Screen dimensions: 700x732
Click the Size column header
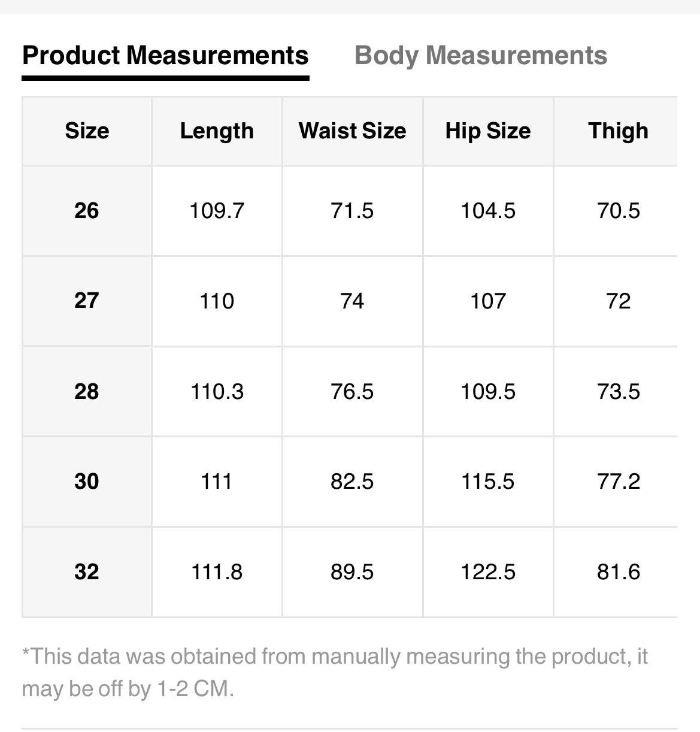[x=87, y=131]
